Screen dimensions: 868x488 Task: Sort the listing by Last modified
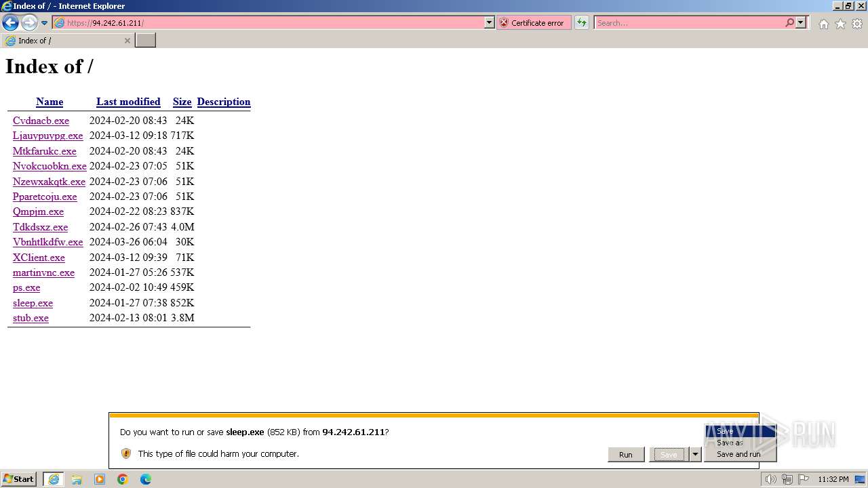point(128,102)
